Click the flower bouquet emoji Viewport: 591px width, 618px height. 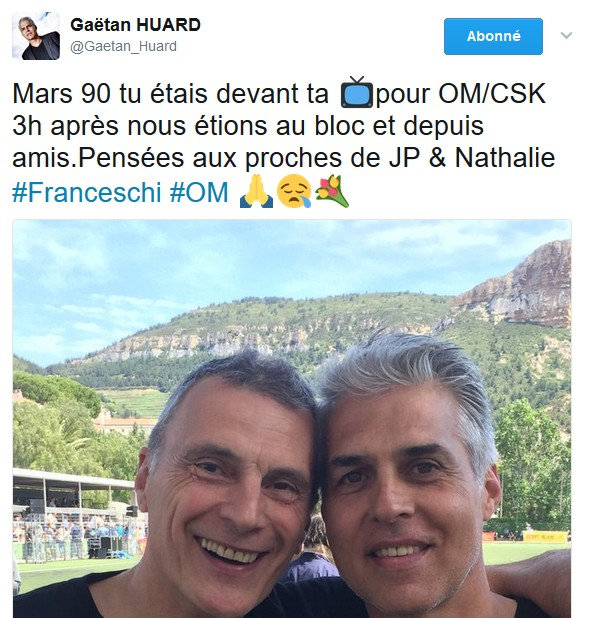coord(332,192)
